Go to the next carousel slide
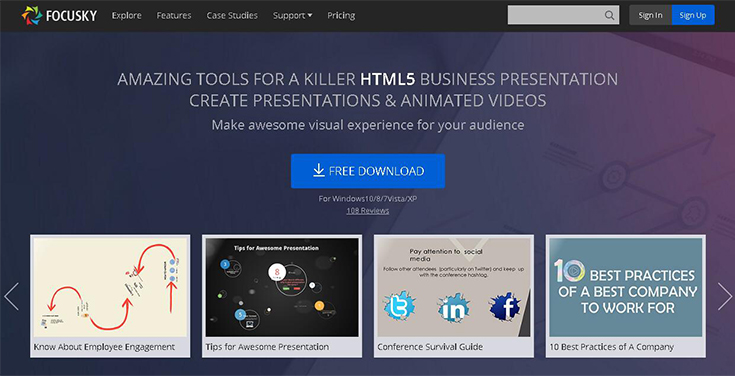Screen dimensions: 735x376 (724, 296)
